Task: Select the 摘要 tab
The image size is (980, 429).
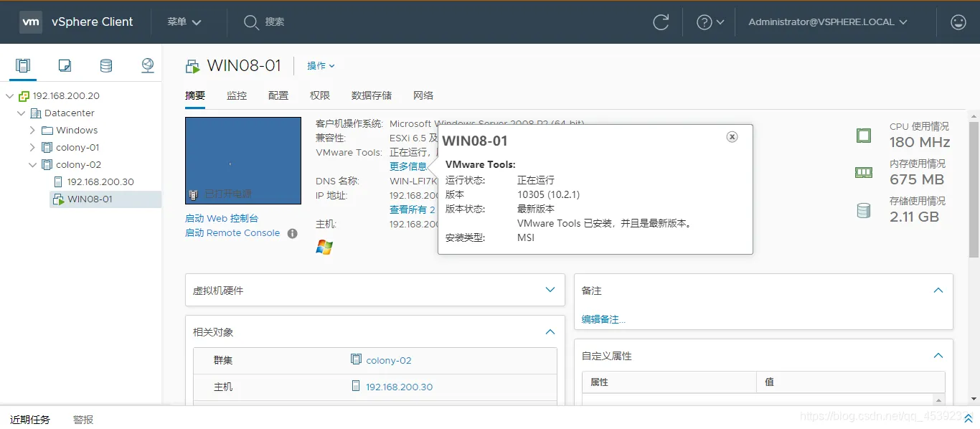Action: 195,95
